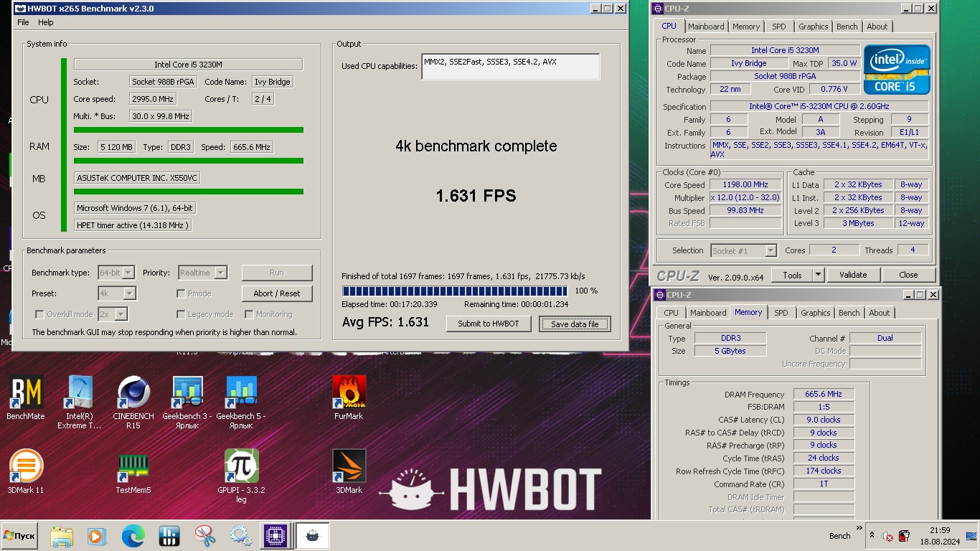Switch to Mainboard tab in top CPU-Z

(x=706, y=27)
